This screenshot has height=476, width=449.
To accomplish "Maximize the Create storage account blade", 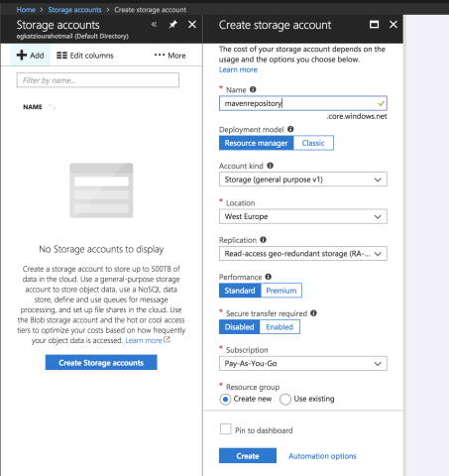I will 374,25.
